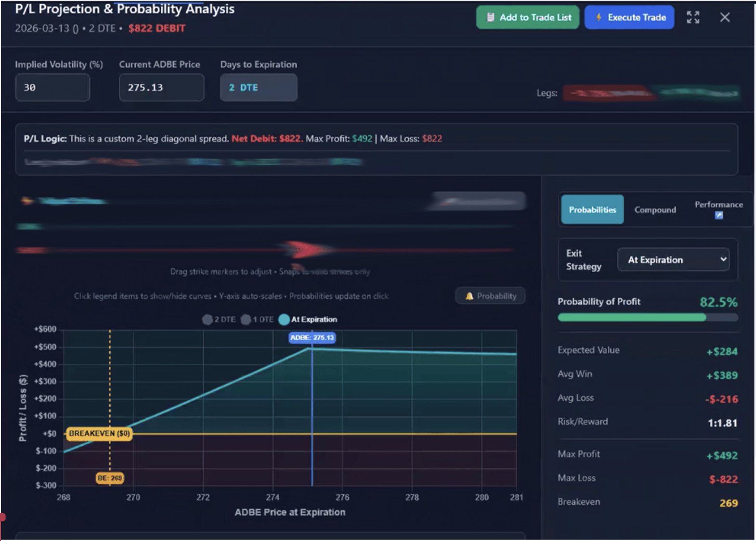The image size is (756, 541).
Task: Toggle the At Expiration curve legend
Action: pos(308,320)
